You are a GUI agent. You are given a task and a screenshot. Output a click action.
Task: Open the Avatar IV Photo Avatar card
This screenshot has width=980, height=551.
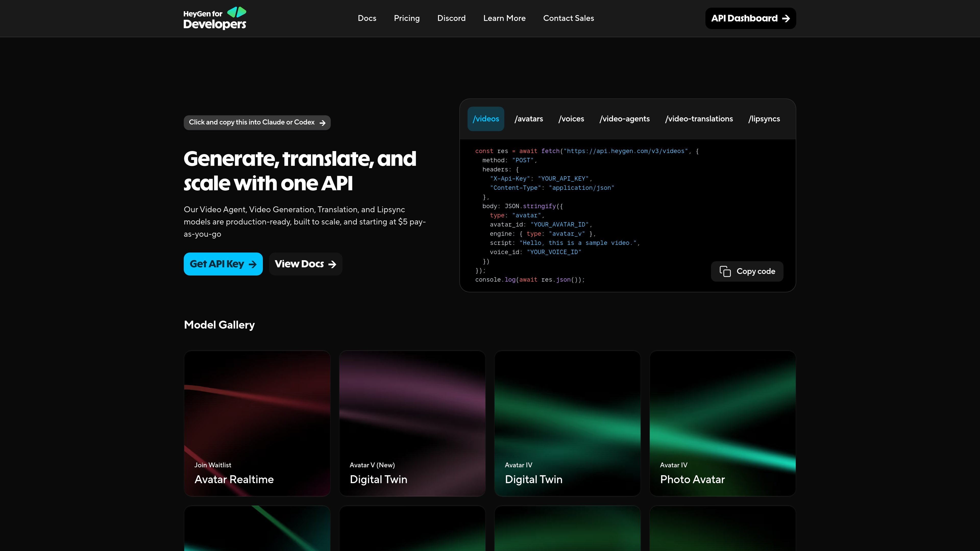click(722, 423)
